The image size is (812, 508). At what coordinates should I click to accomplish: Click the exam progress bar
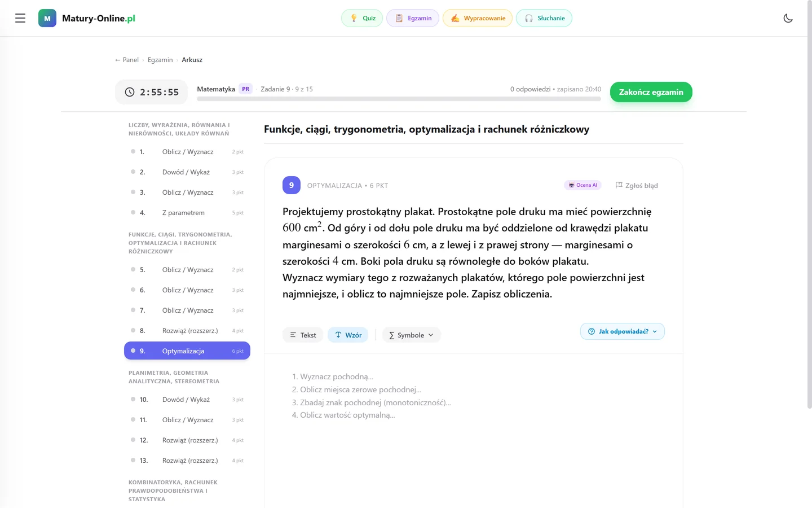399,99
